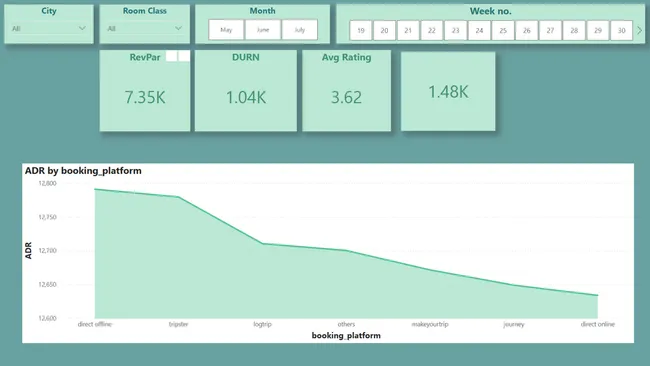Viewport: 650px width, 366px height.
Task: Select week number 23
Action: point(456,30)
